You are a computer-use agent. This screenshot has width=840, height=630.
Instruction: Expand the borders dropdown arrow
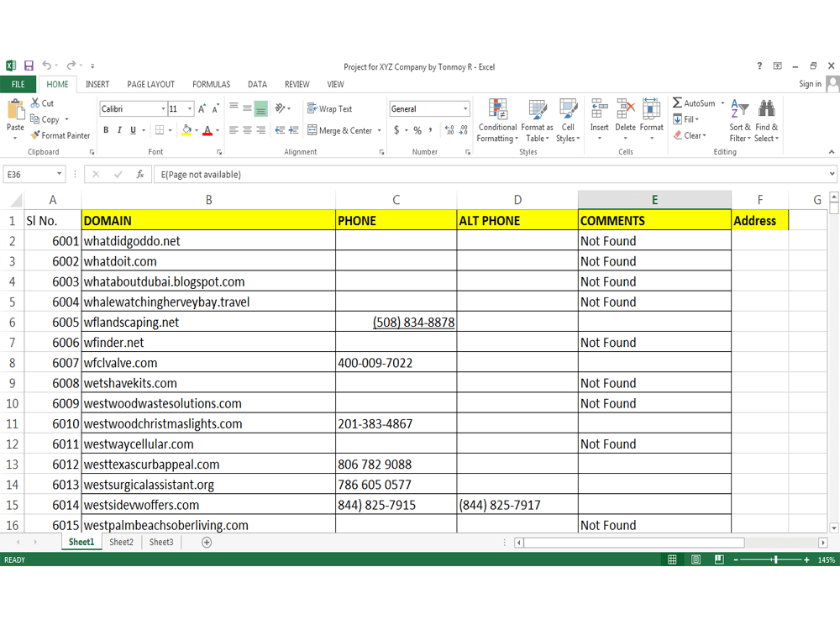pyautogui.click(x=171, y=130)
